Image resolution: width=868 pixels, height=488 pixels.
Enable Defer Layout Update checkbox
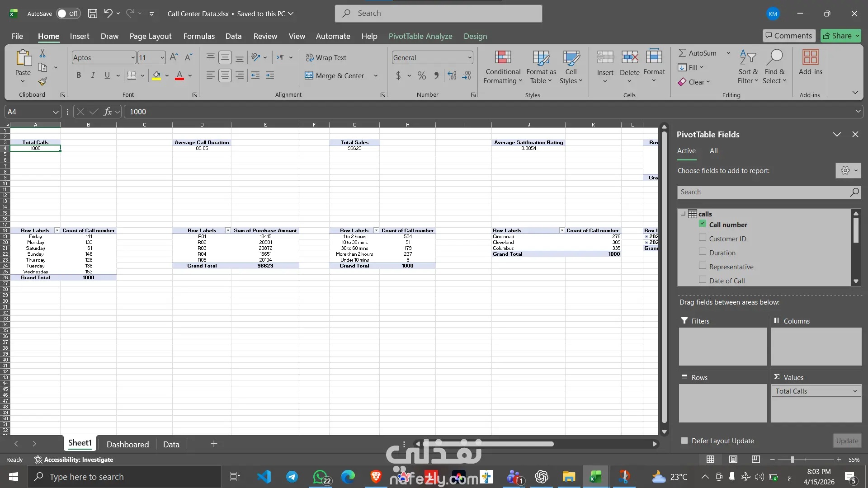click(x=684, y=441)
